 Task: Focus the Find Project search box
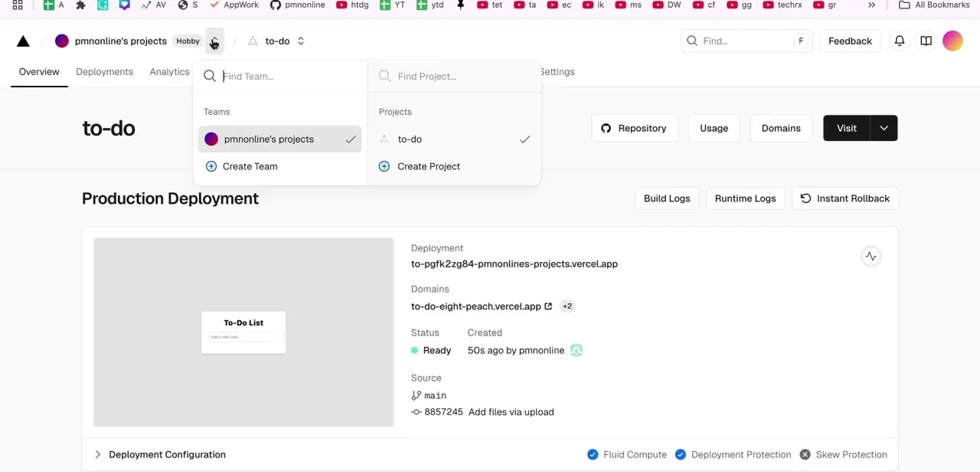pos(455,76)
